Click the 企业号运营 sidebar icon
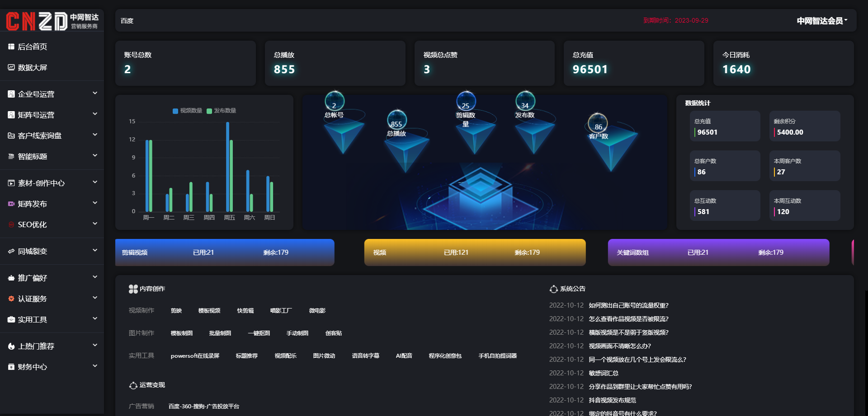Screen dimensions: 868x416 pyautogui.click(x=11, y=94)
